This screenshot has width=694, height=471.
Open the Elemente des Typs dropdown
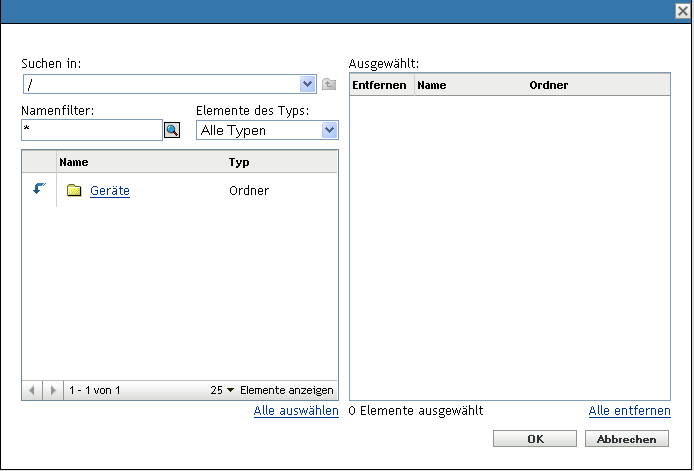pos(329,130)
